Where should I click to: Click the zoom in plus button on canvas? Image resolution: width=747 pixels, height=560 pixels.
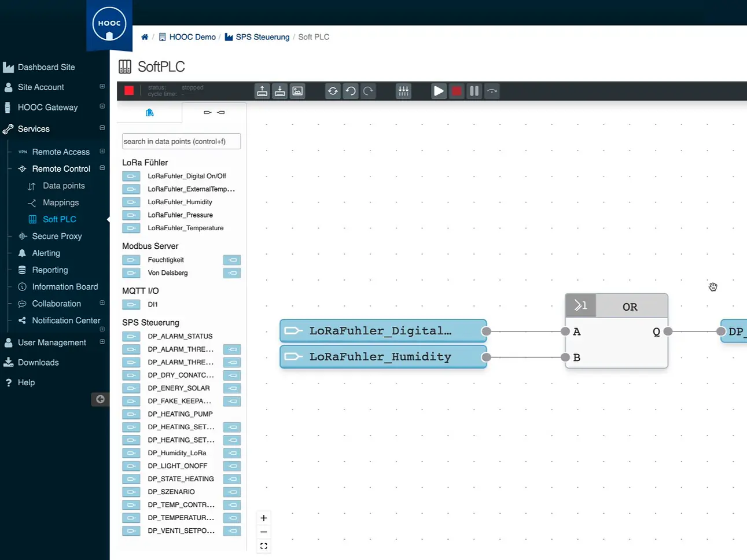[264, 518]
